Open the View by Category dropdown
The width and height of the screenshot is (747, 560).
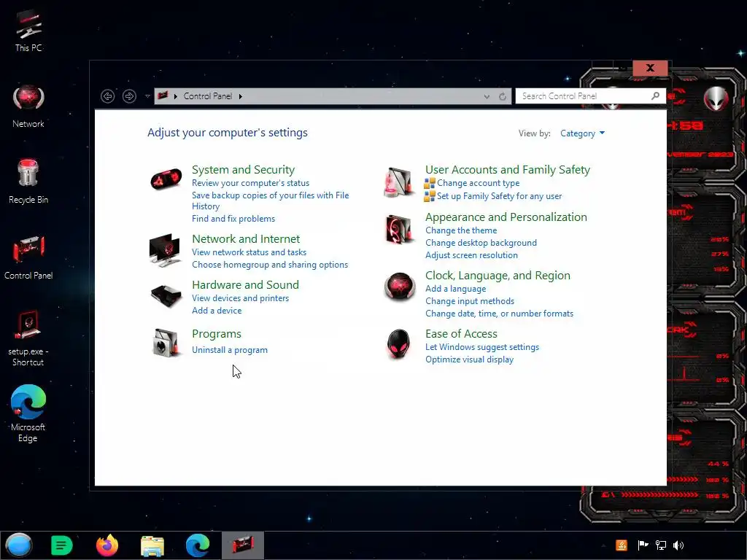582,133
